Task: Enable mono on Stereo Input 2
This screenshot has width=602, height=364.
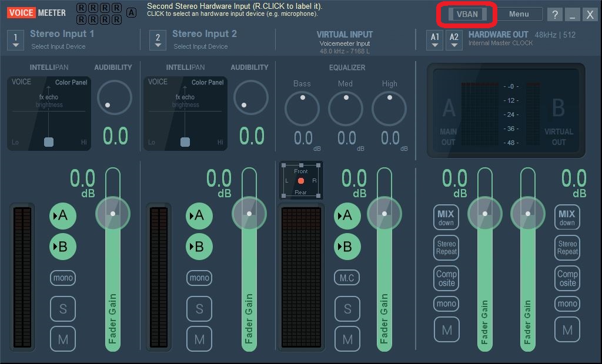Action: click(199, 278)
